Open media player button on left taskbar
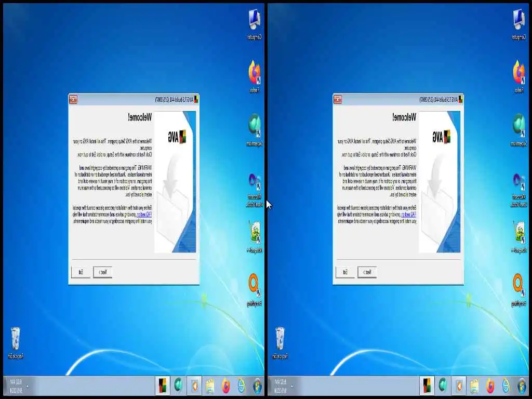 (194, 386)
